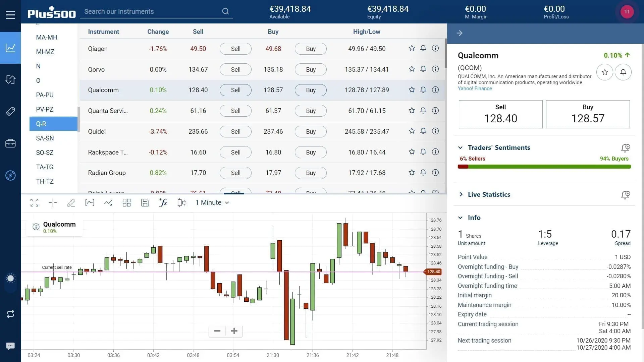Select the crosshair chart tool
This screenshot has height=362, width=644.
(53, 202)
